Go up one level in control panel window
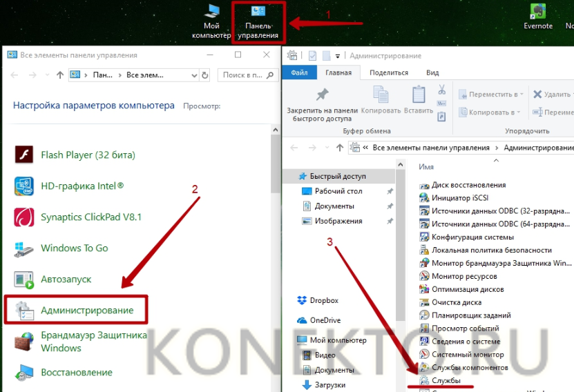 [60, 75]
